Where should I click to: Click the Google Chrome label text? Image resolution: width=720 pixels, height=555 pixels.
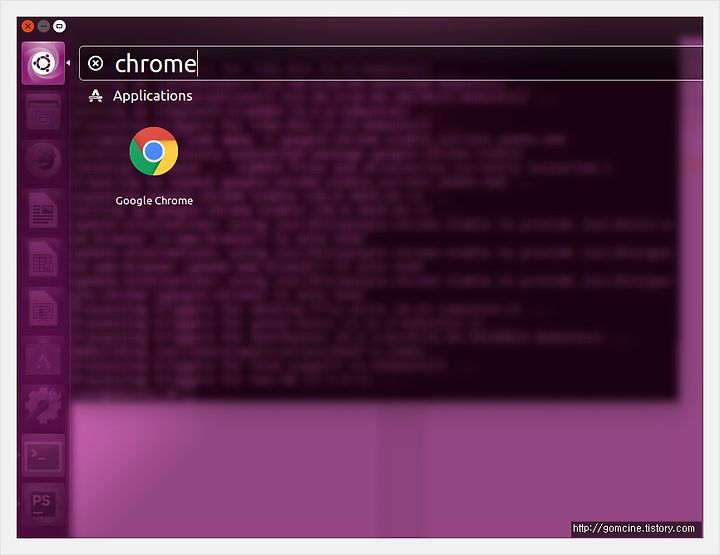click(x=154, y=201)
